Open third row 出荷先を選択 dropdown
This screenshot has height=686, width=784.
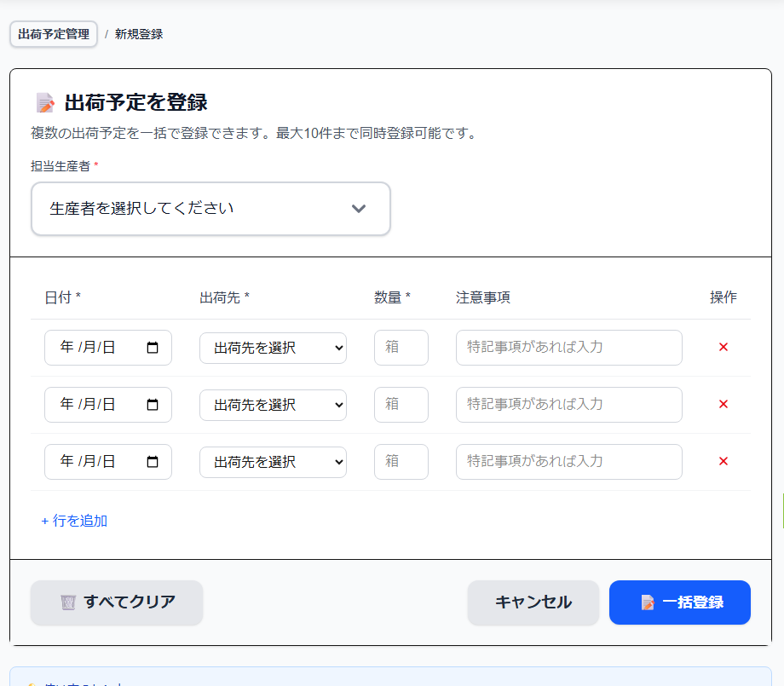click(x=273, y=462)
